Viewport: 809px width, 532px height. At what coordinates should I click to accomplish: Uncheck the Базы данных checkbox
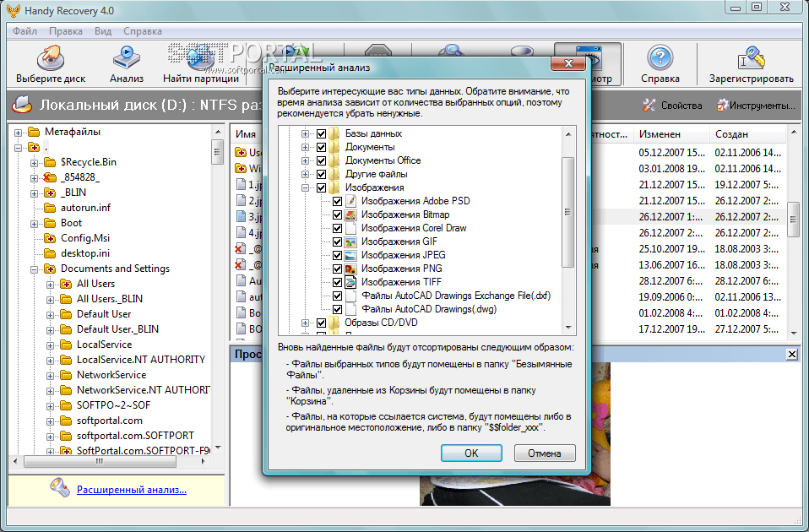pyautogui.click(x=321, y=133)
